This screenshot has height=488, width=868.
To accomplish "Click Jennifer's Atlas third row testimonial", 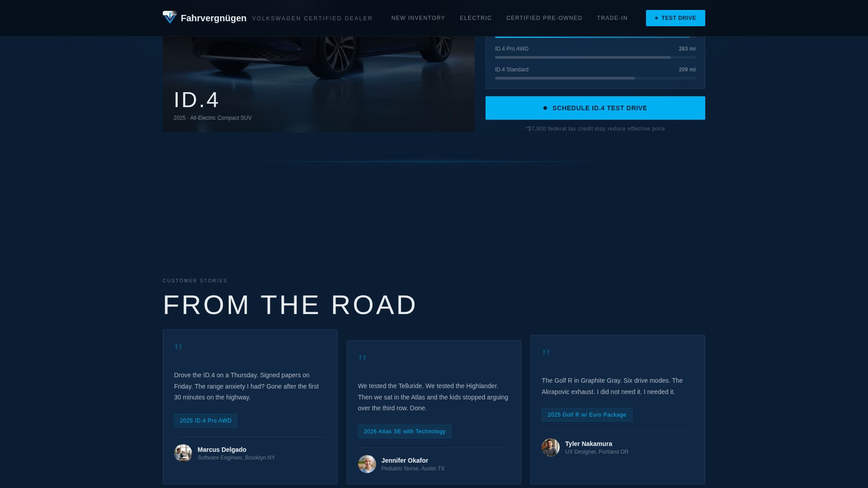I will click(x=433, y=397).
